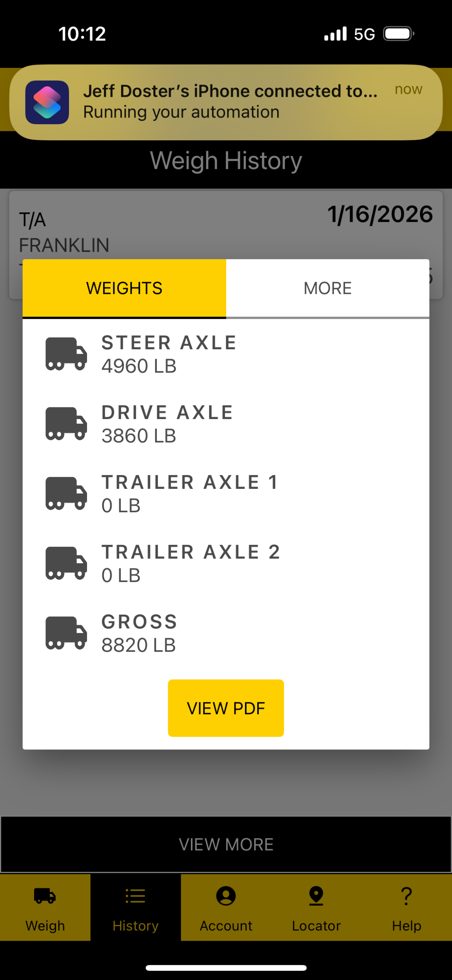Tap the truck icon beside Steer Axle
The width and height of the screenshot is (452, 980).
coord(66,354)
